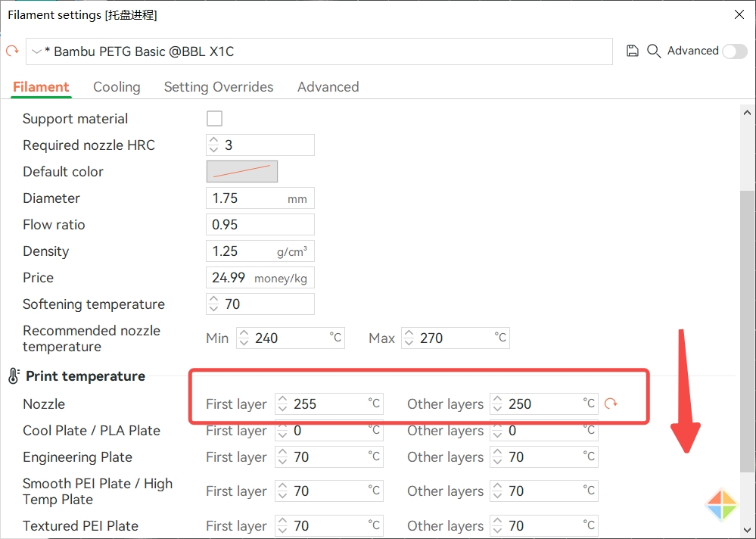The image size is (756, 539).
Task: Click Nozzle Other layers 250 field
Action: tap(544, 404)
